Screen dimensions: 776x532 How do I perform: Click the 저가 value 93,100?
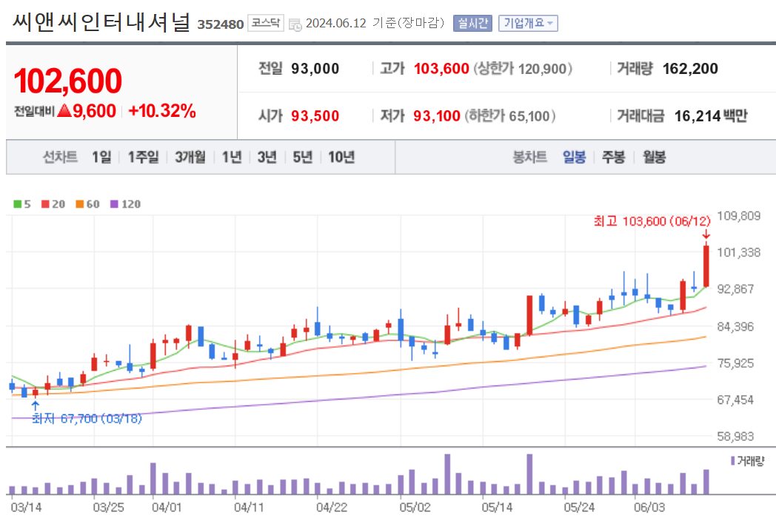click(x=437, y=116)
